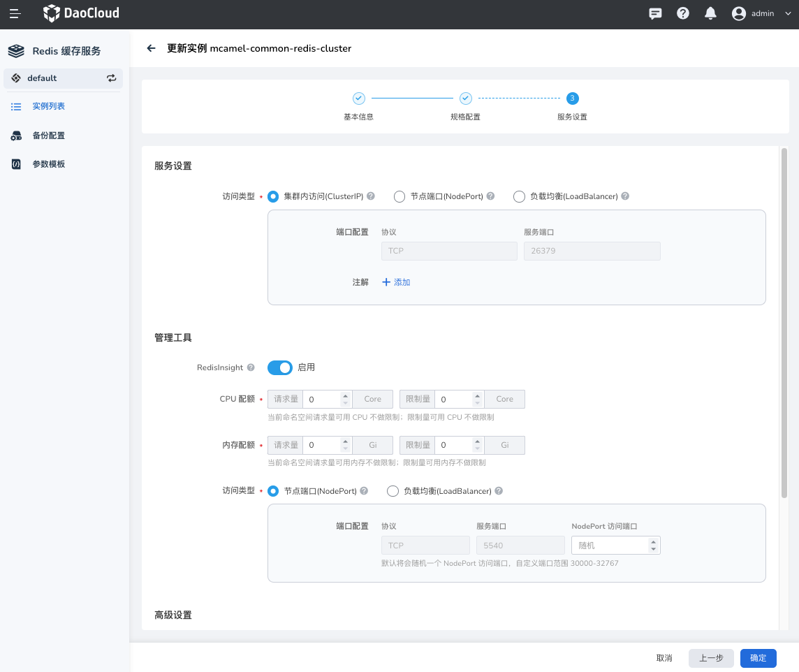Increase CPU 请求量 stepper value
This screenshot has width=799, height=672.
pyautogui.click(x=345, y=395)
